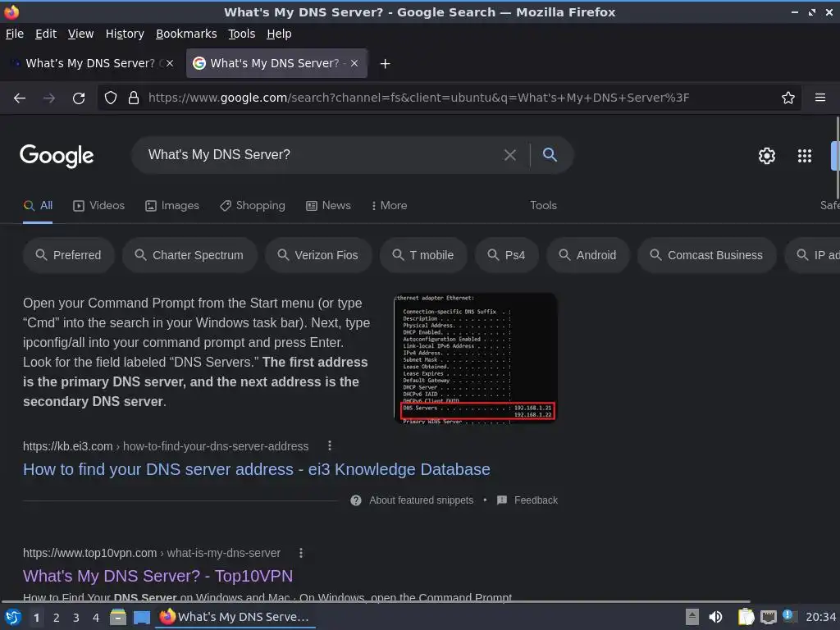Open ei3 Knowledge Database result link
Viewport: 840px width, 630px height.
coord(257,469)
